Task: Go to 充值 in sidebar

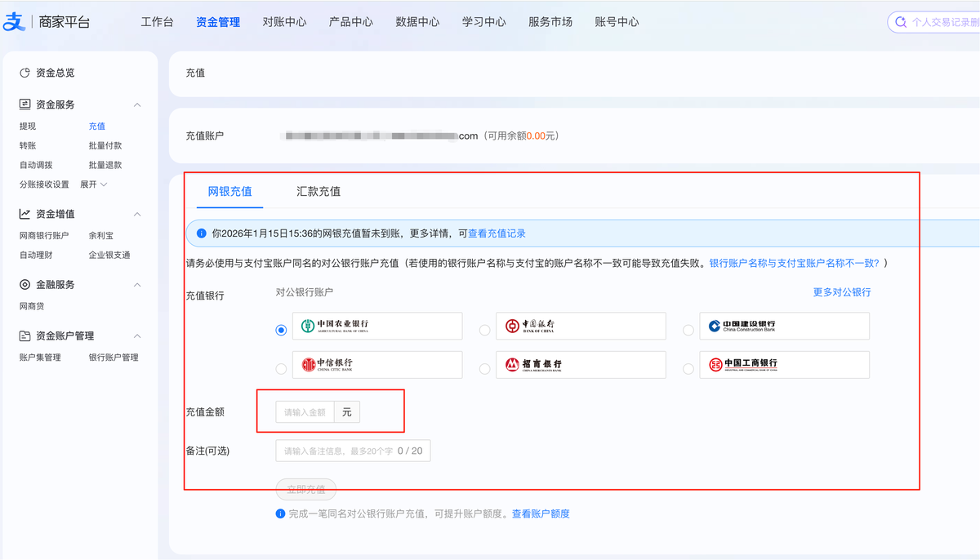Action: [97, 127]
